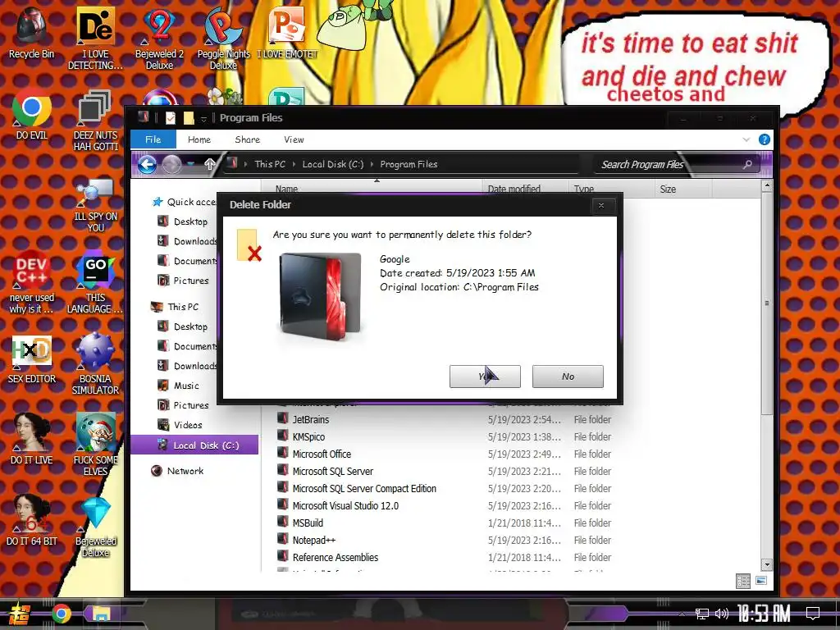Select the Reference Assemblies folder

coord(445,557)
